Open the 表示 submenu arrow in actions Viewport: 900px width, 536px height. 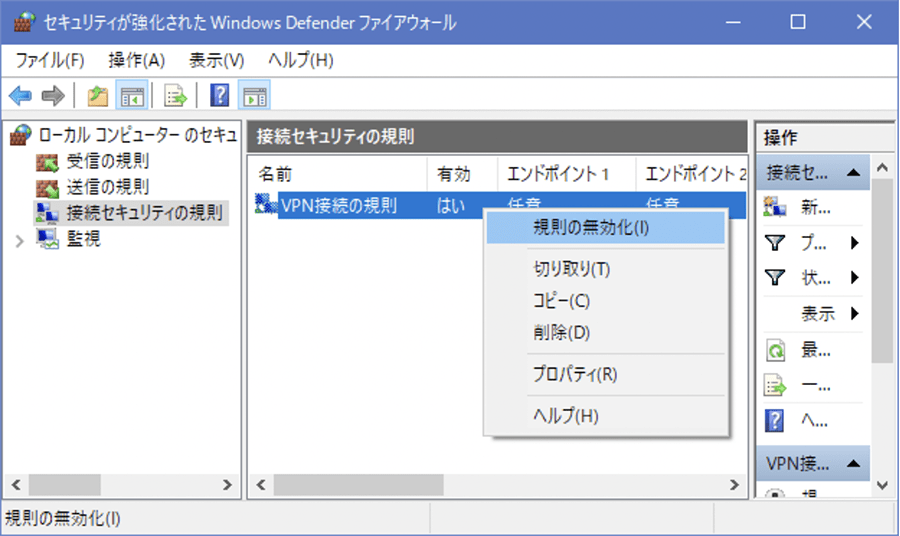855,313
